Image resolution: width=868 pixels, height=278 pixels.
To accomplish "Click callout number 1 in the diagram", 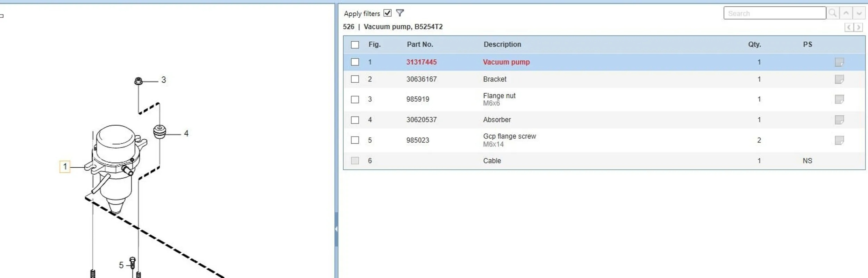I will (65, 167).
